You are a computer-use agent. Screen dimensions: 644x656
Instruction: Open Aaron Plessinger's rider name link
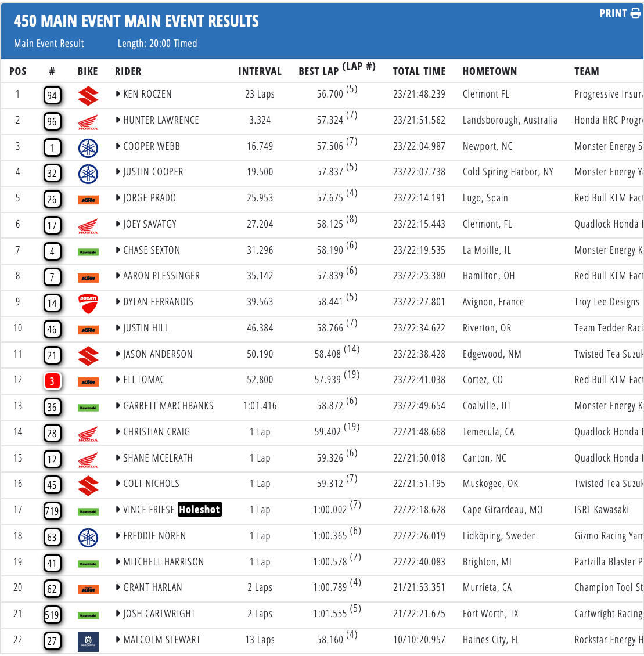[x=161, y=276]
